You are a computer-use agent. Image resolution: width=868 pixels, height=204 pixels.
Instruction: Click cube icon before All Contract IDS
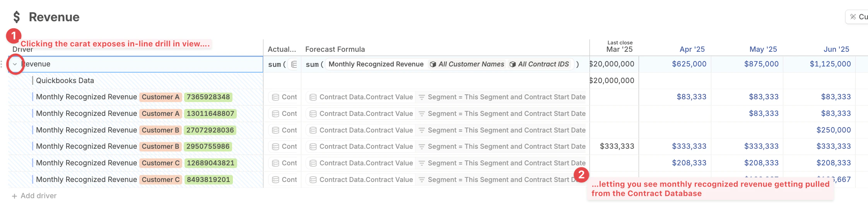point(513,64)
